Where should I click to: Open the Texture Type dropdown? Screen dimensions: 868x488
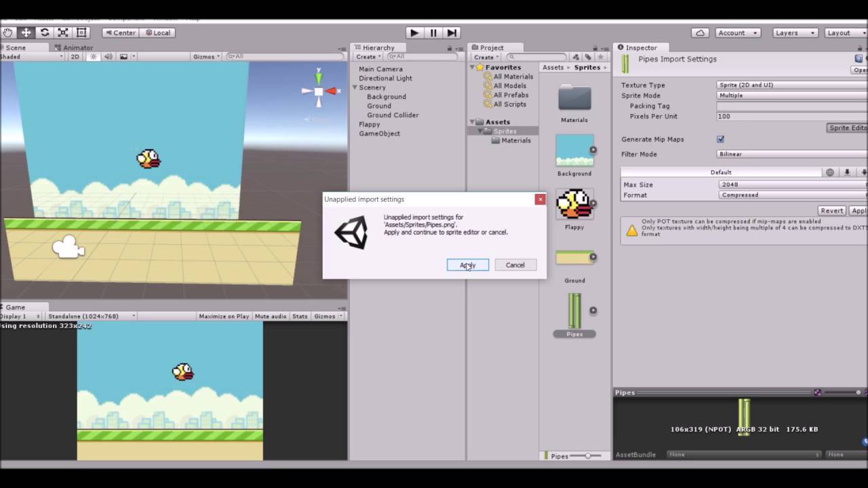792,85
